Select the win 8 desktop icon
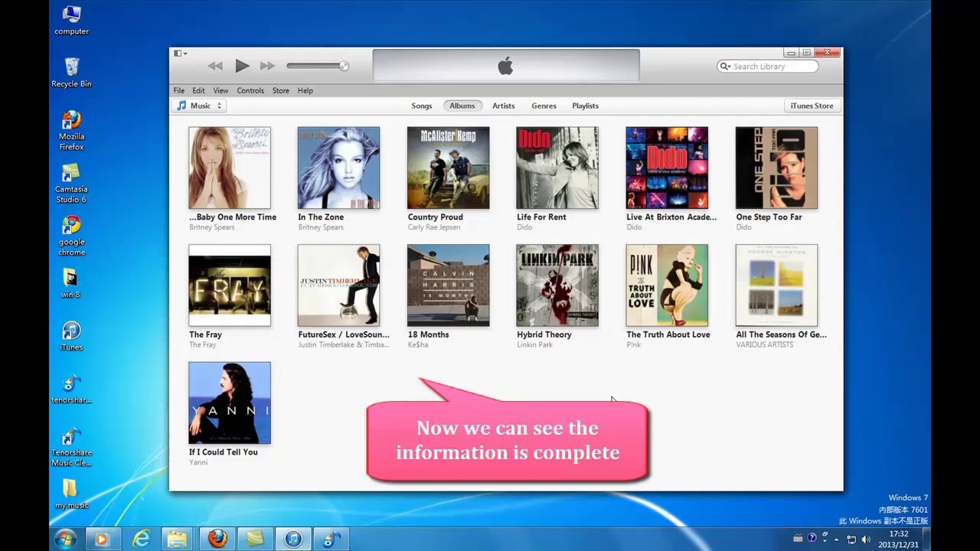Screen dimensions: 980x551 point(71,282)
